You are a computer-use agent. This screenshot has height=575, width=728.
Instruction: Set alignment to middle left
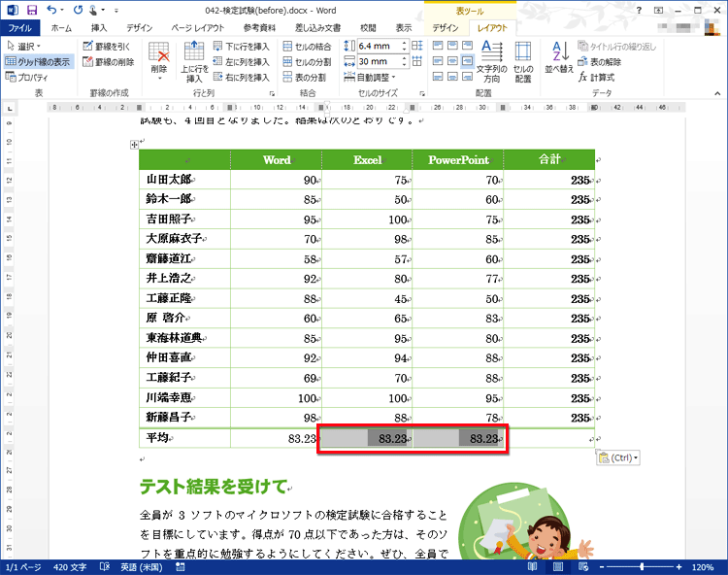438,61
